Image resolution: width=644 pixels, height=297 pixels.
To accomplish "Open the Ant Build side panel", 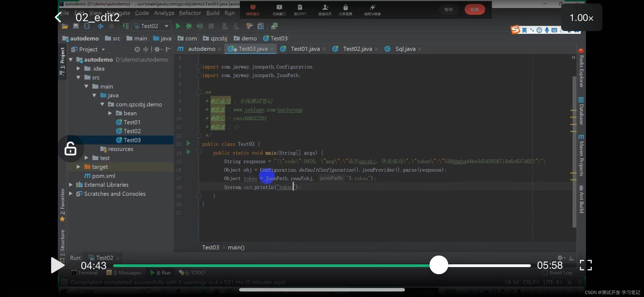I will tap(581, 199).
